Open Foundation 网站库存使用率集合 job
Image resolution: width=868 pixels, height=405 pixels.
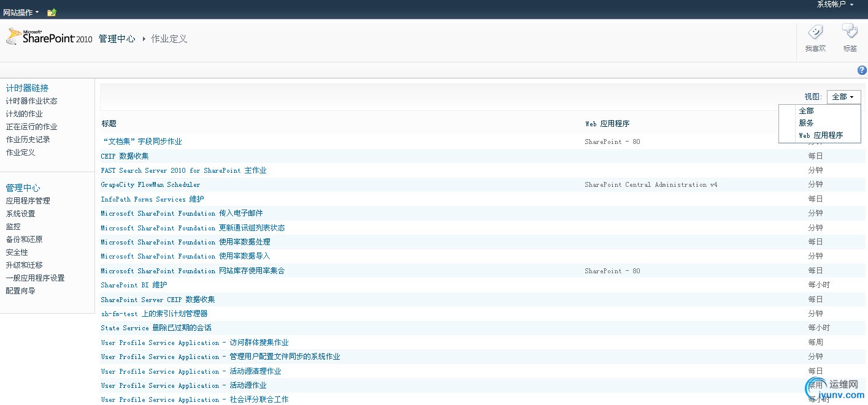193,271
